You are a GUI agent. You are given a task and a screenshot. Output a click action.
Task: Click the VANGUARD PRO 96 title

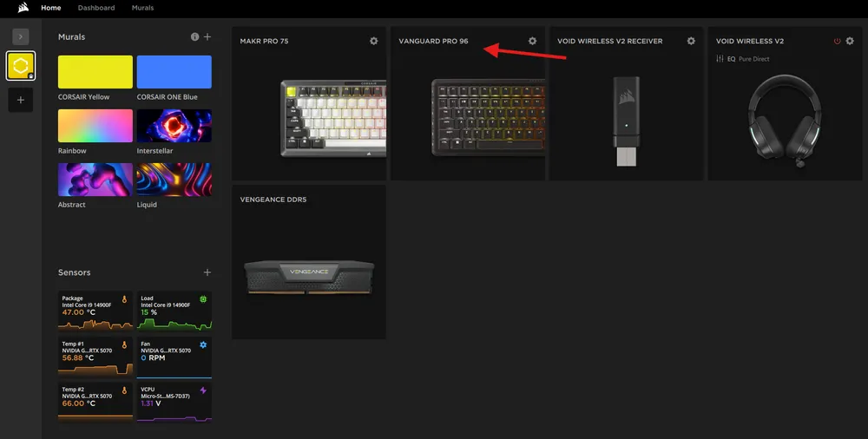point(433,41)
